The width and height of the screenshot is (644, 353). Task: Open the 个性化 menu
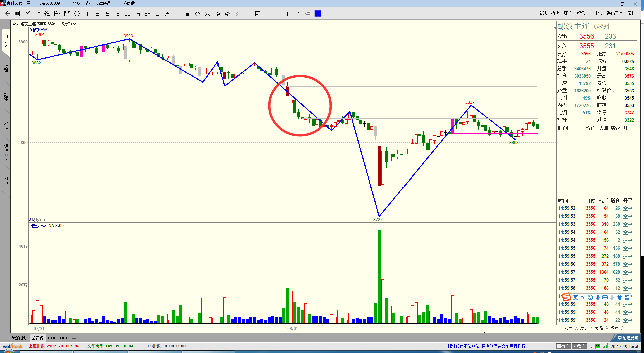[x=596, y=13]
